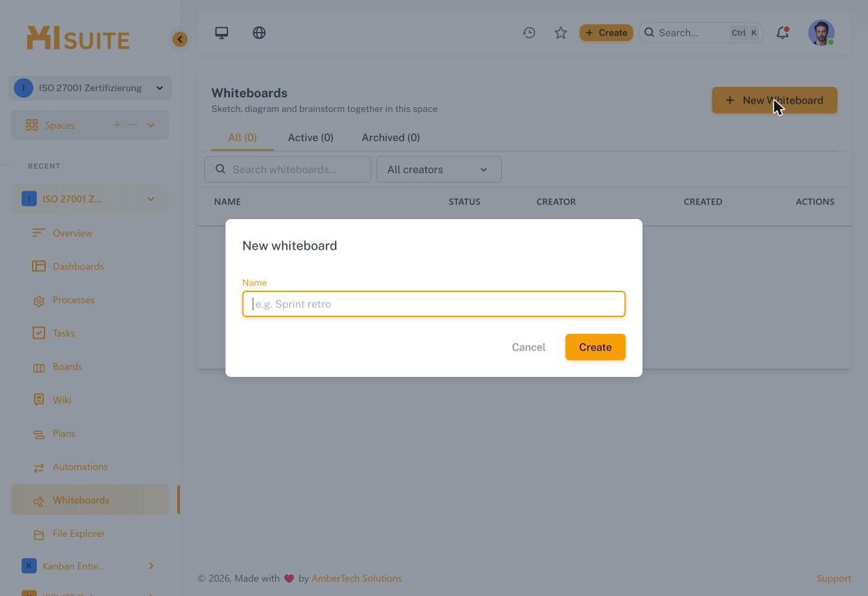The width and height of the screenshot is (868, 596).
Task: Click the global Search box in header
Action: (701, 33)
